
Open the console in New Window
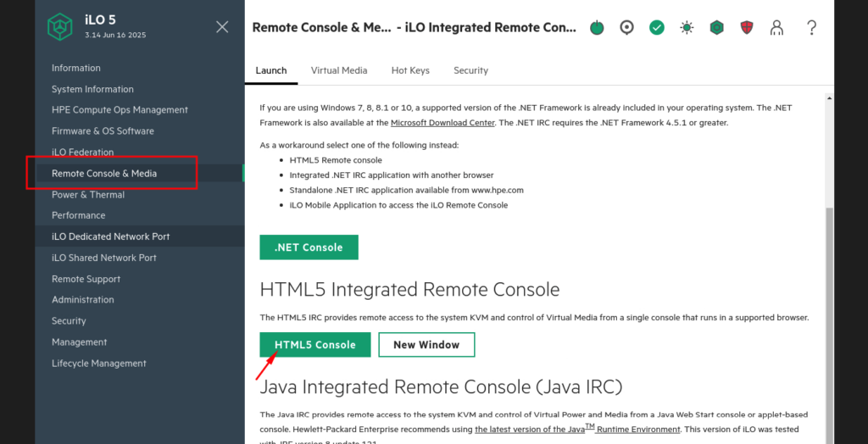[427, 345]
